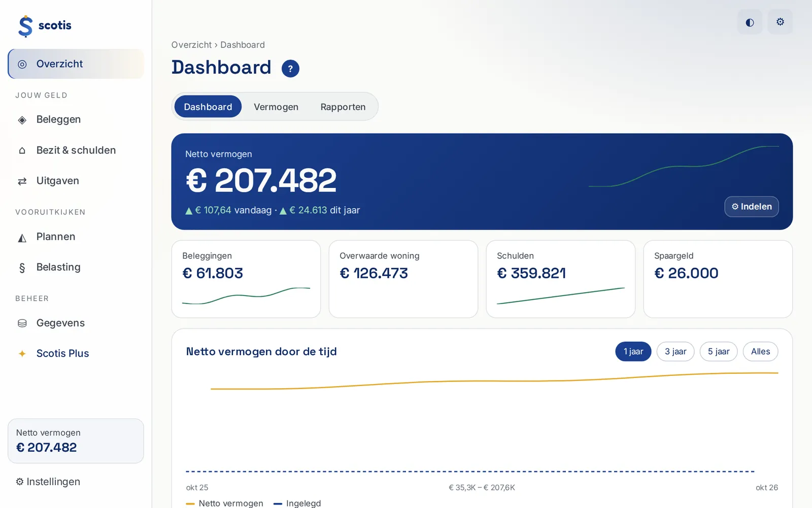Image resolution: width=812 pixels, height=508 pixels.
Task: Open the Schulden card
Action: click(x=561, y=279)
